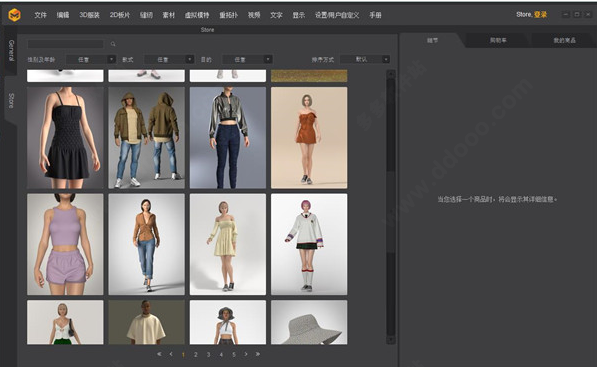Select the 我的商品 tab in right panel
Image resolution: width=597 pixels, height=367 pixels.
pyautogui.click(x=564, y=40)
